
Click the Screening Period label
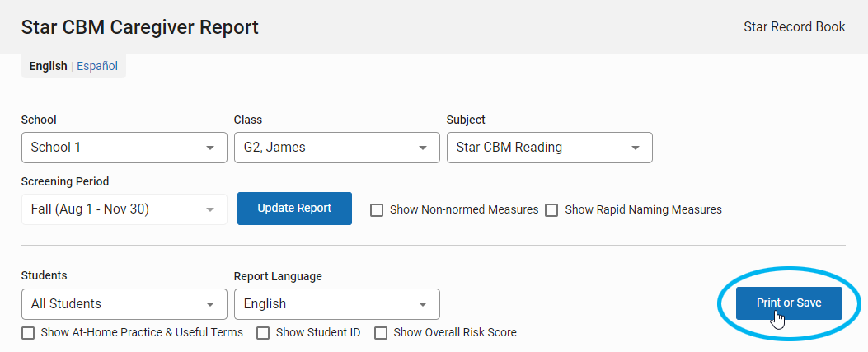(x=65, y=181)
